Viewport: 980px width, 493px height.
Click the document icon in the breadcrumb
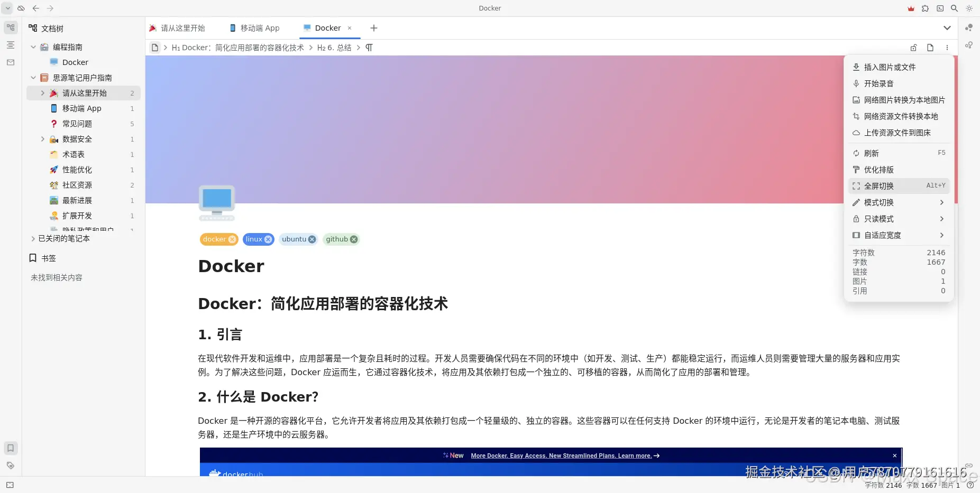pyautogui.click(x=155, y=48)
